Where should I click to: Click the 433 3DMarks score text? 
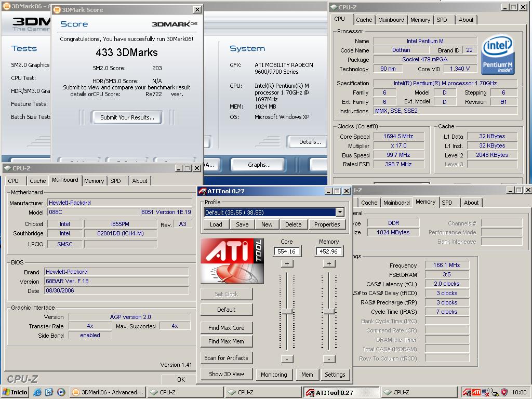click(127, 52)
